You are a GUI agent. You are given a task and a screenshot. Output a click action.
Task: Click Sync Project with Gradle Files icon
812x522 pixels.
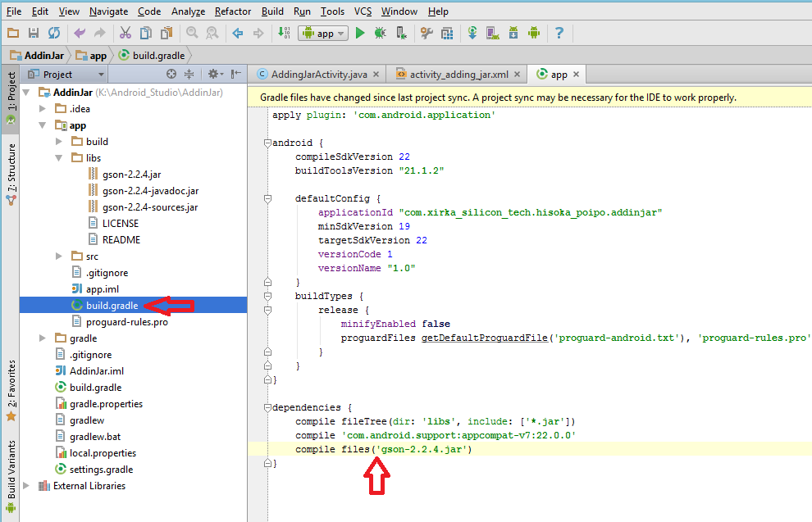click(472, 33)
